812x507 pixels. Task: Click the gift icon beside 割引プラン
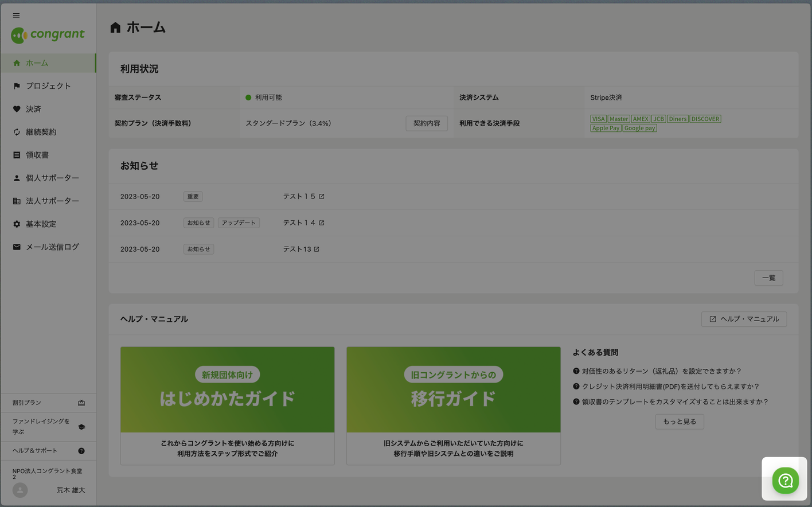pyautogui.click(x=81, y=403)
